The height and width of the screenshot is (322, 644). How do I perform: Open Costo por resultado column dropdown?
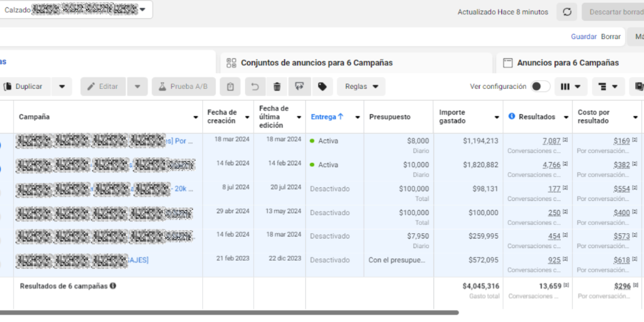pyautogui.click(x=635, y=117)
